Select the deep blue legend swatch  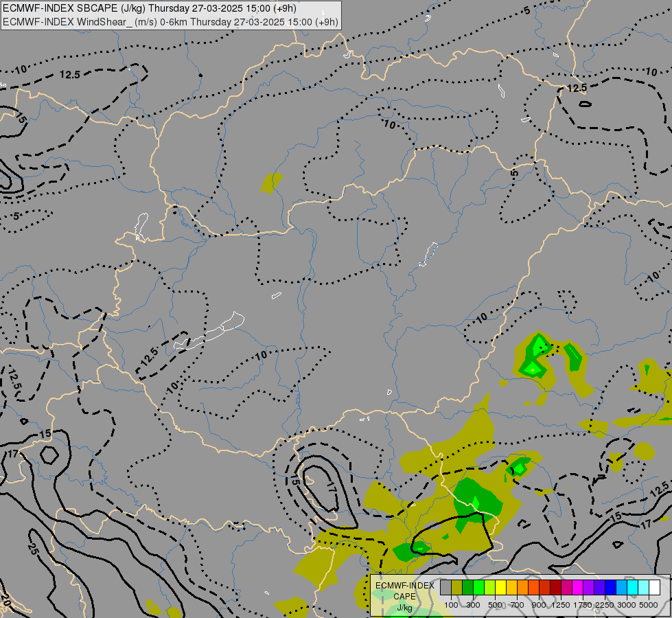(611, 588)
